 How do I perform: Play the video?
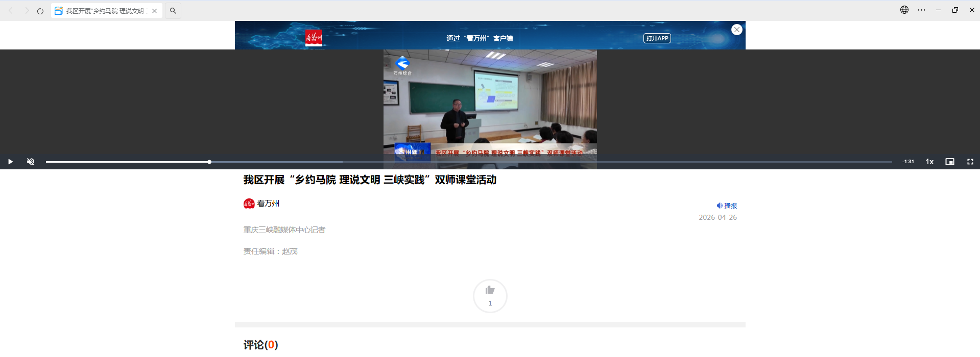click(10, 162)
